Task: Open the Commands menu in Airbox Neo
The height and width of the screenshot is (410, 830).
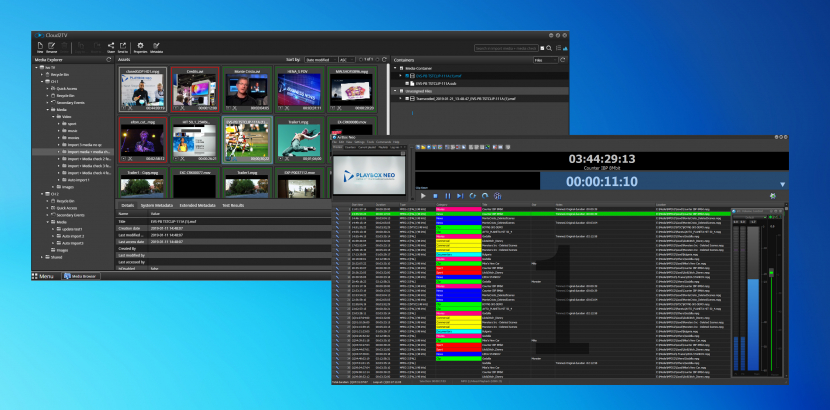Action: coord(383,142)
